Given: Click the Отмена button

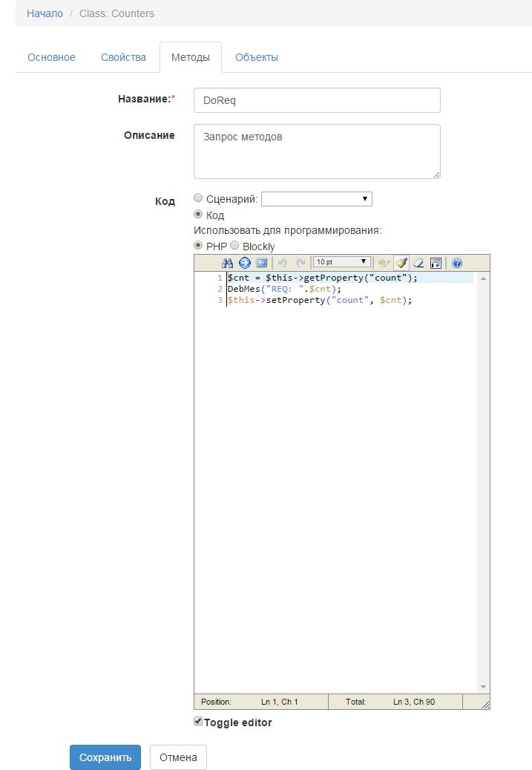Looking at the screenshot, I should click(x=178, y=757).
